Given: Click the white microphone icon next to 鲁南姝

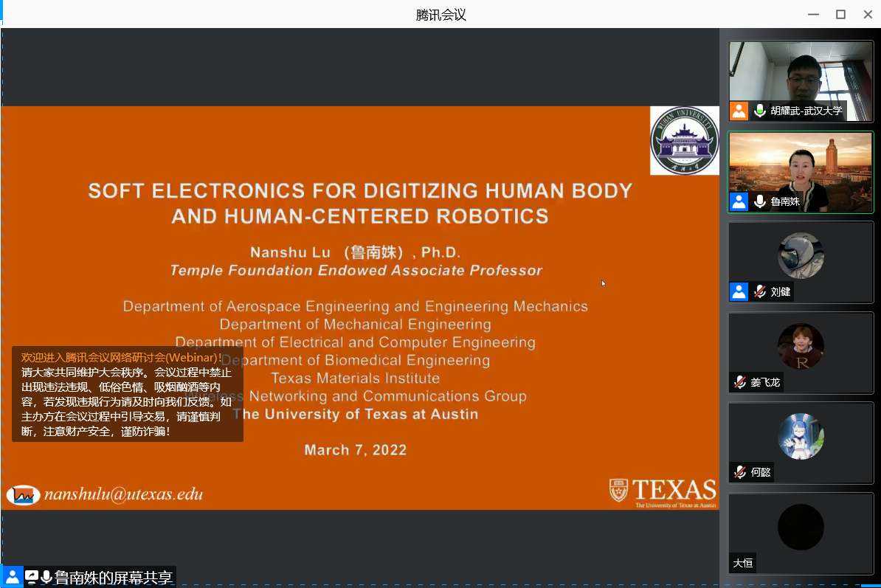Looking at the screenshot, I should (x=759, y=201).
